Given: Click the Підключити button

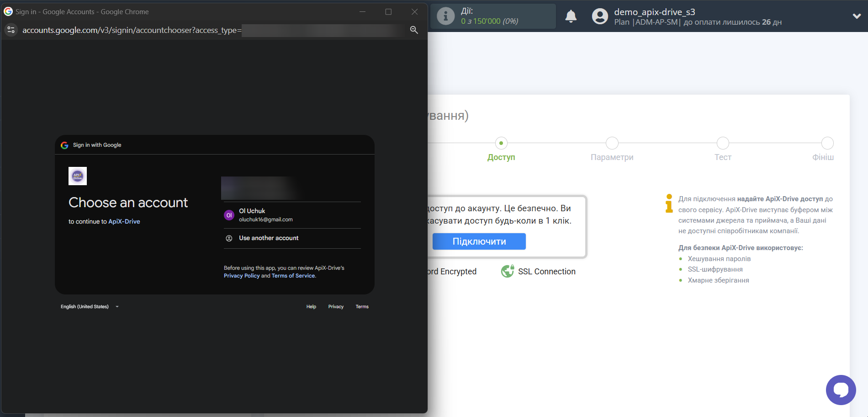Looking at the screenshot, I should 479,241.
